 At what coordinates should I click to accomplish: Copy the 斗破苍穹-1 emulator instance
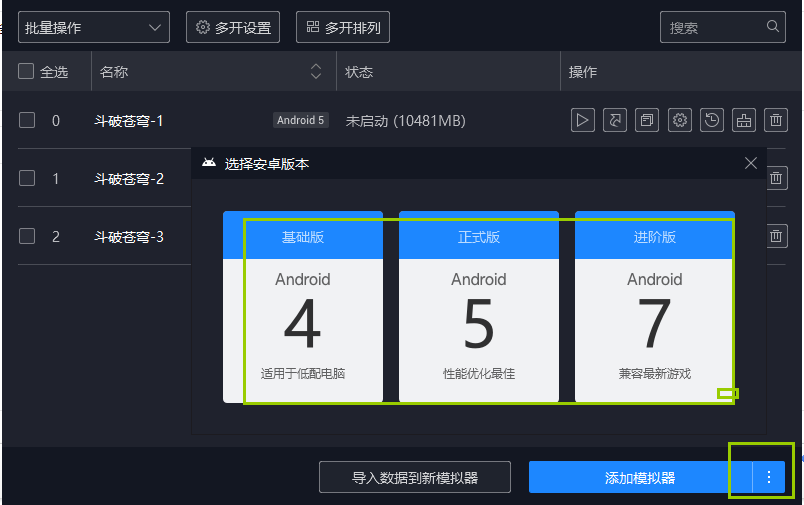647,120
